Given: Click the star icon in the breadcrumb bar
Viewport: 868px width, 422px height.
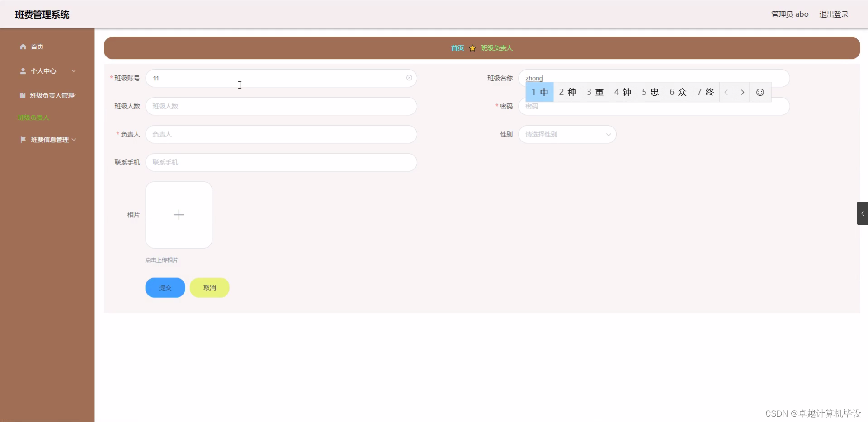Looking at the screenshot, I should (472, 48).
